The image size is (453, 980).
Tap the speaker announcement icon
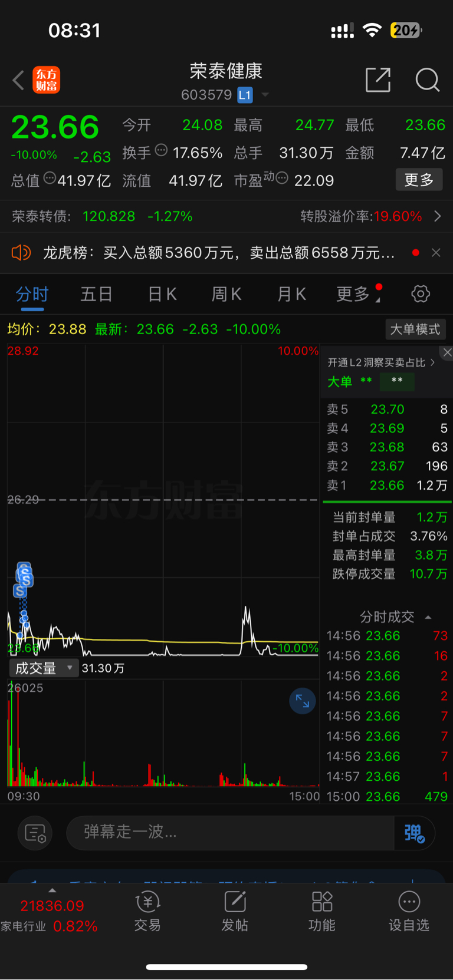tap(21, 253)
